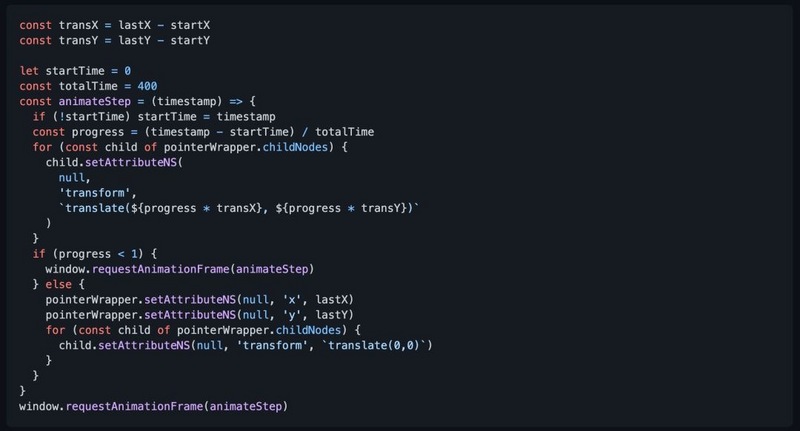Click the final window.requestAnimationFrame line

154,407
